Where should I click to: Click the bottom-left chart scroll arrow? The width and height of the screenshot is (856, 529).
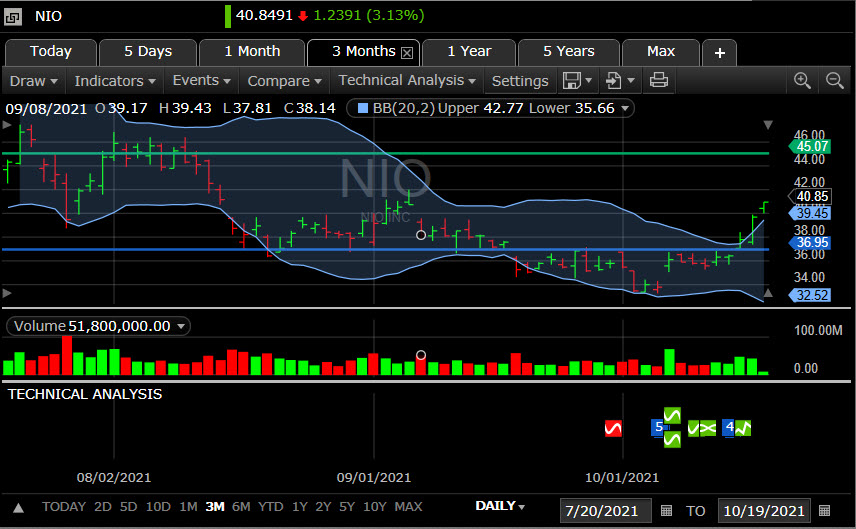point(7,293)
